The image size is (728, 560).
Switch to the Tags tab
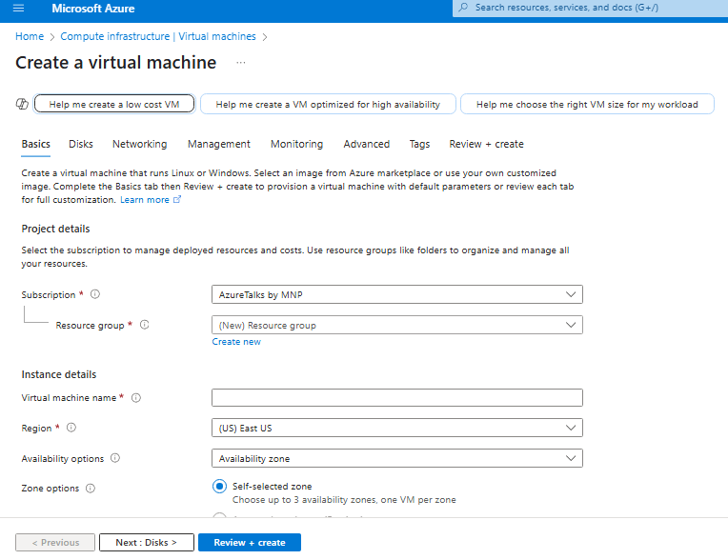point(419,145)
